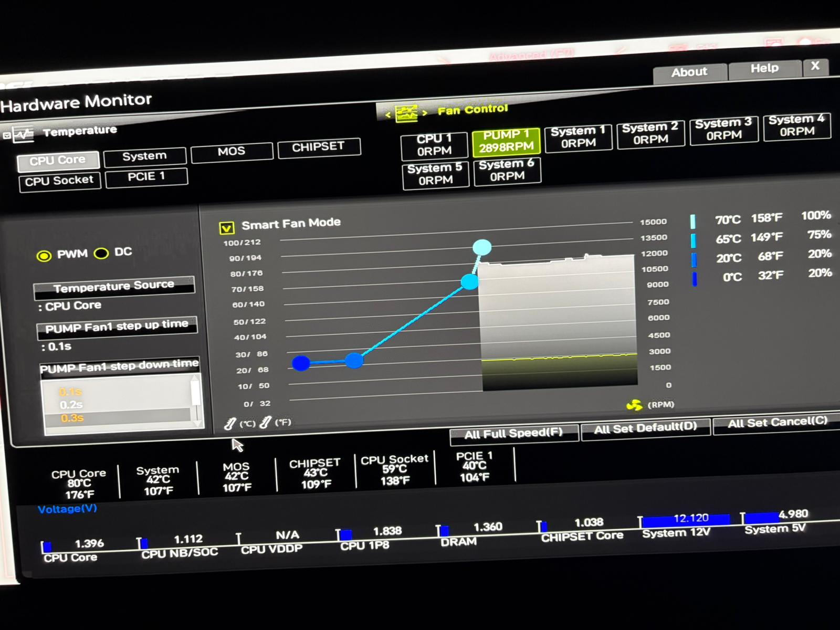Click the yellow RPM fan icon
Viewport: 840px width, 630px height.
[634, 405]
